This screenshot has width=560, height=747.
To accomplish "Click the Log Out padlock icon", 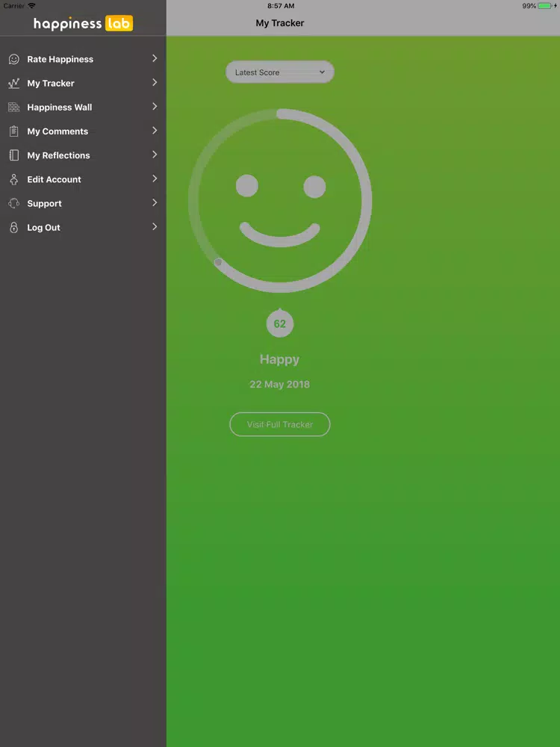I will click(x=13, y=227).
